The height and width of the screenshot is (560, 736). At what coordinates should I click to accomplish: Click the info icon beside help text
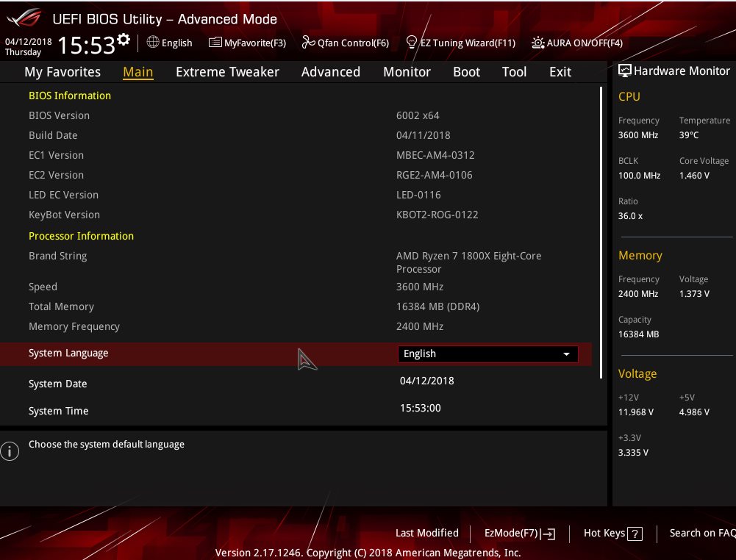pyautogui.click(x=10, y=451)
